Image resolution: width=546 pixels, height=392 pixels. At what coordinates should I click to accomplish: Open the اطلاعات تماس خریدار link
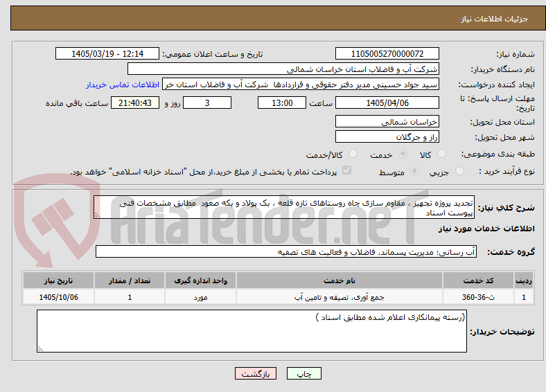(x=123, y=84)
